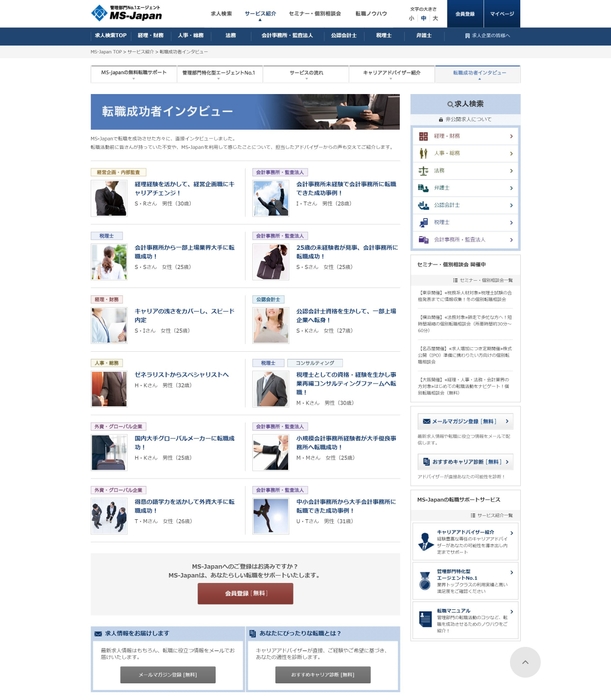The image size is (611, 700).
Task: Jump back to top with round arrow button
Action: pyautogui.click(x=525, y=662)
